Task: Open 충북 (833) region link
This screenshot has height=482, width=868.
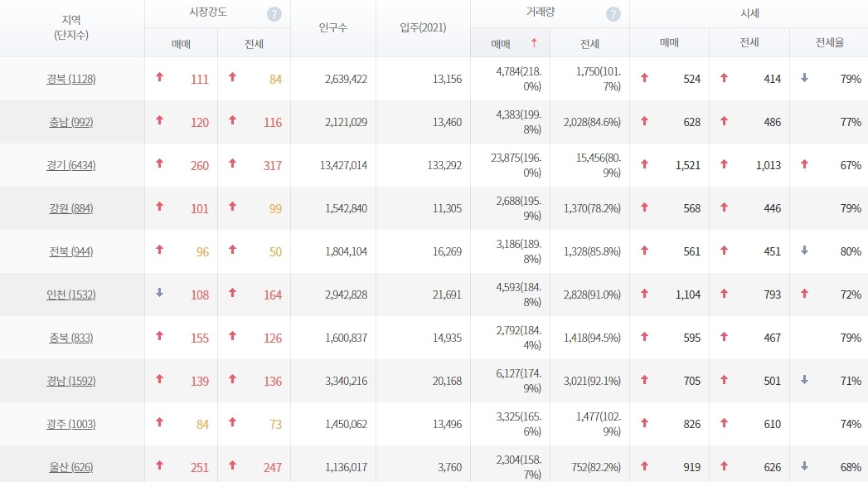Action: (70, 338)
